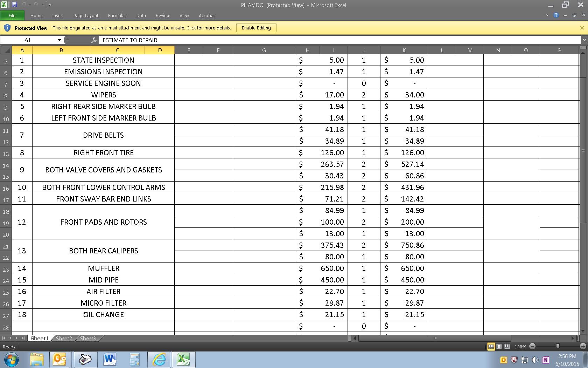Click the Save icon in quick access toolbar
The image size is (588, 368).
coord(14,5)
